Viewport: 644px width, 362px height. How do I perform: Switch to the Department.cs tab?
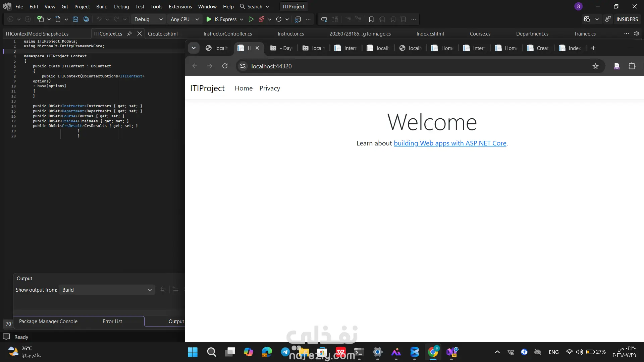[x=532, y=34]
